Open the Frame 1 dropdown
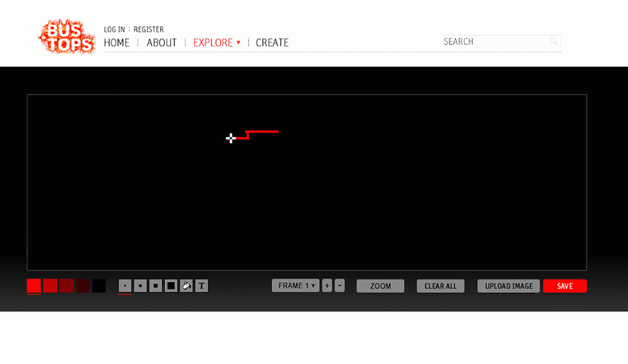Screen dimensions: 628x364 [x=295, y=286]
